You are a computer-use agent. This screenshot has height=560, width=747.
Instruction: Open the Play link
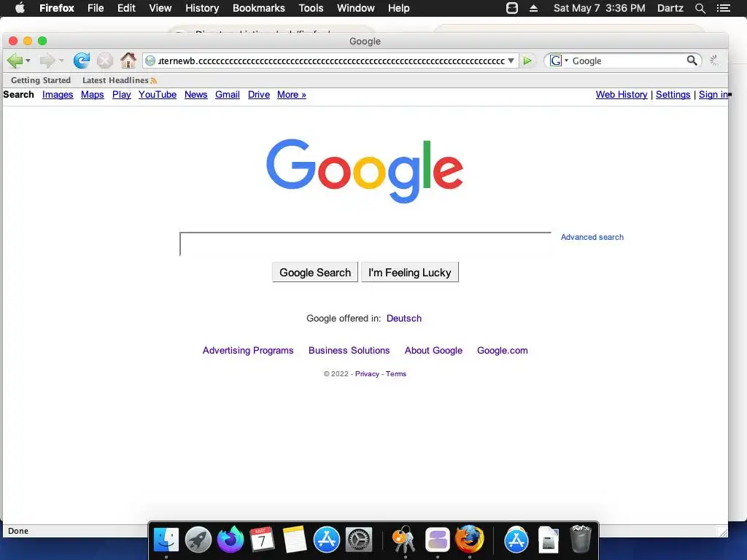pyautogui.click(x=122, y=94)
